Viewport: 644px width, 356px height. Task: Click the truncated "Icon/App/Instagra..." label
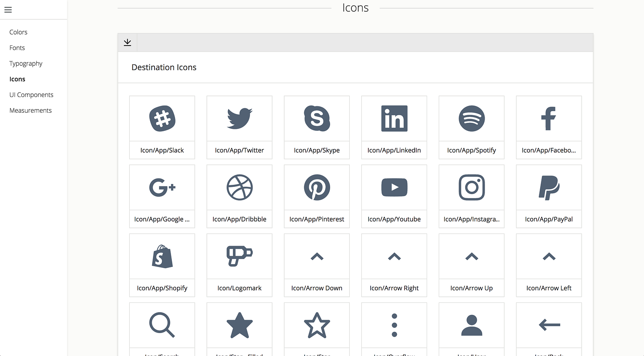[x=472, y=219]
